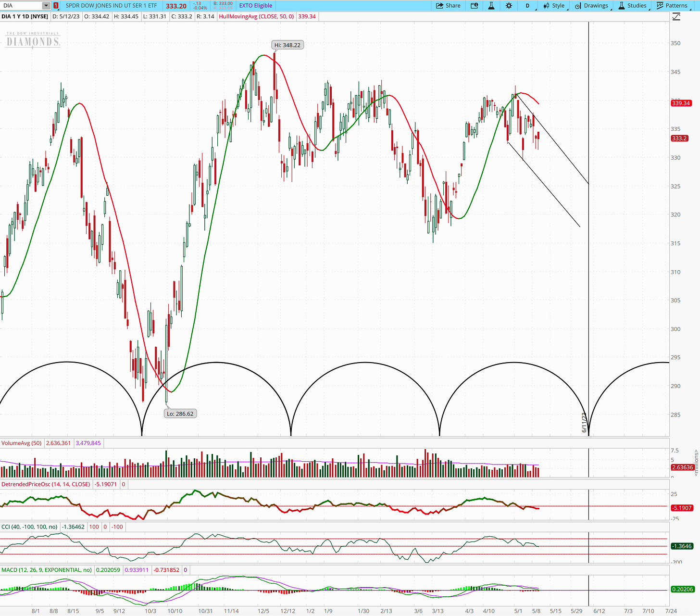700x616 pixels.
Task: Click the 6/11/23 vertical date line label
Action: [x=585, y=422]
